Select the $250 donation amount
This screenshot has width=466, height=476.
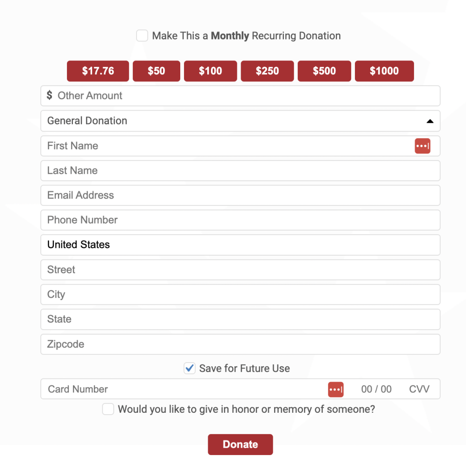[x=267, y=71]
